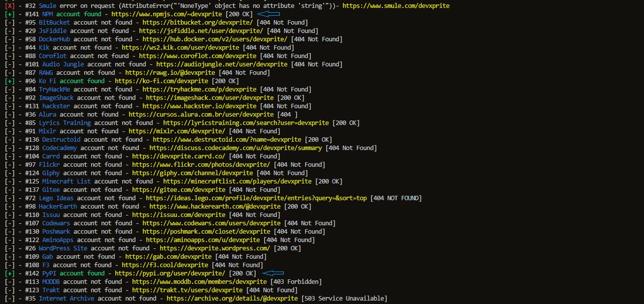Select the '[+]' marker on the NPM line
The width and height of the screenshot is (644, 304).
point(9,14)
